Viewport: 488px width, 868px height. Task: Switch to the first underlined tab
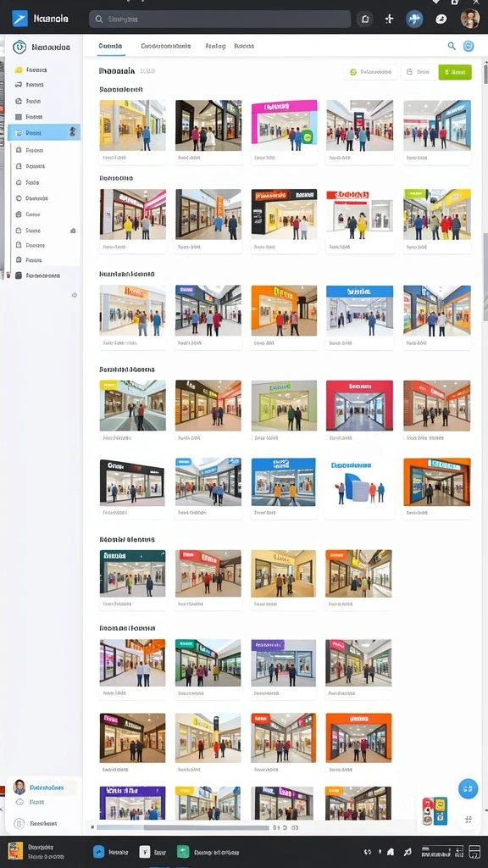point(110,47)
